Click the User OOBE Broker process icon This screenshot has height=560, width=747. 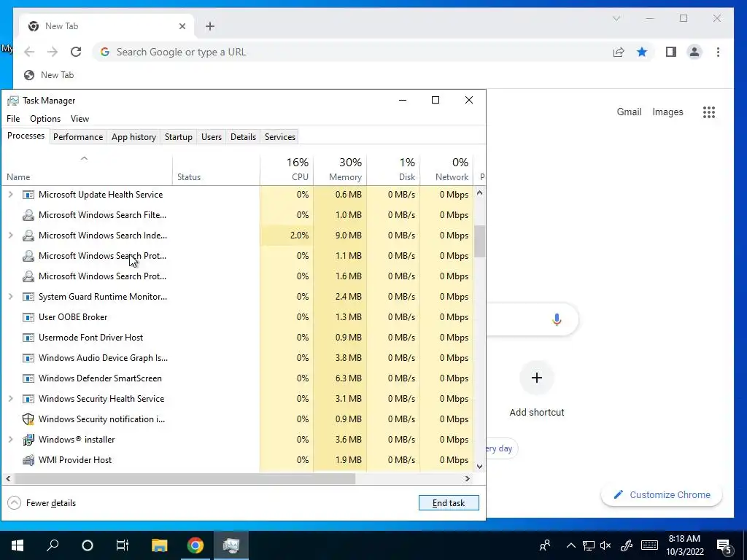[28, 317]
